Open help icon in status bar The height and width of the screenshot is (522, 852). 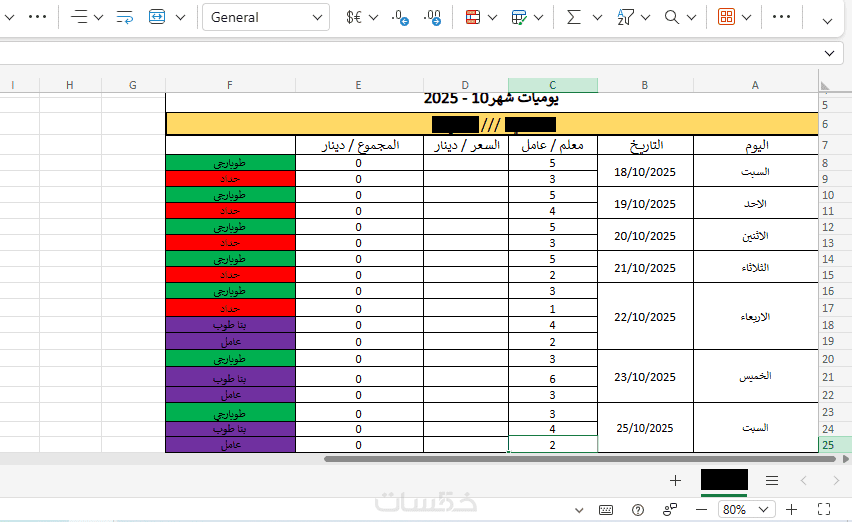coord(638,510)
